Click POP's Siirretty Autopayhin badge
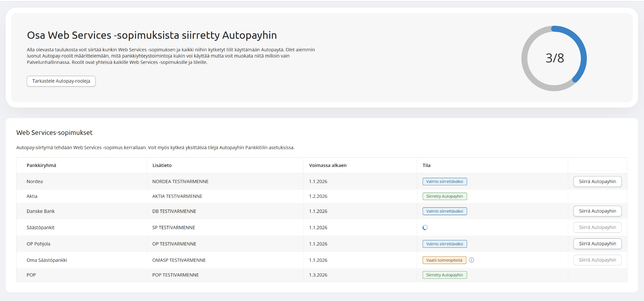The image size is (644, 301). coord(444,275)
